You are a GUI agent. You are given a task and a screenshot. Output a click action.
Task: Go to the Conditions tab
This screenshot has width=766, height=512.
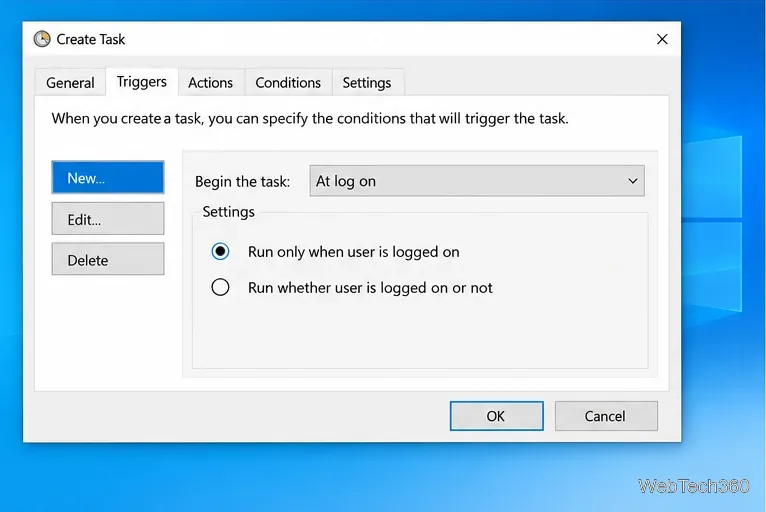(x=288, y=83)
